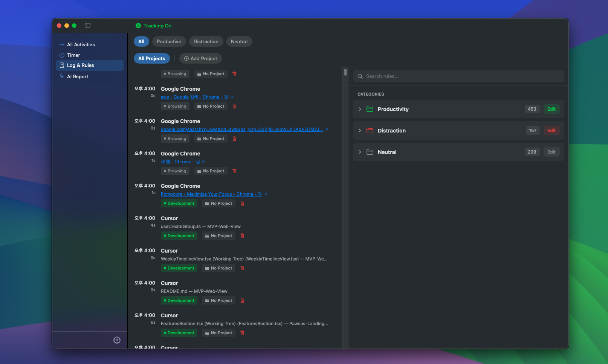Open the AI Report panel
The height and width of the screenshot is (364, 608).
point(78,76)
